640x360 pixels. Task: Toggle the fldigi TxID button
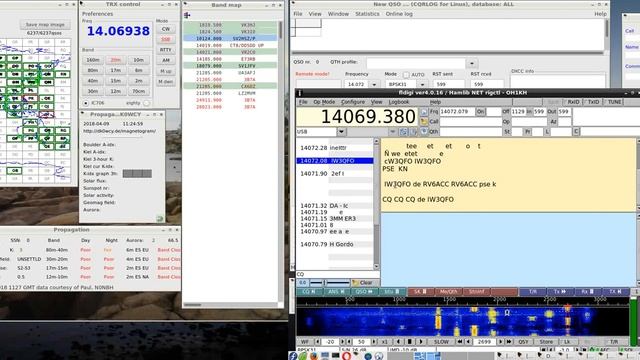pyautogui.click(x=592, y=102)
